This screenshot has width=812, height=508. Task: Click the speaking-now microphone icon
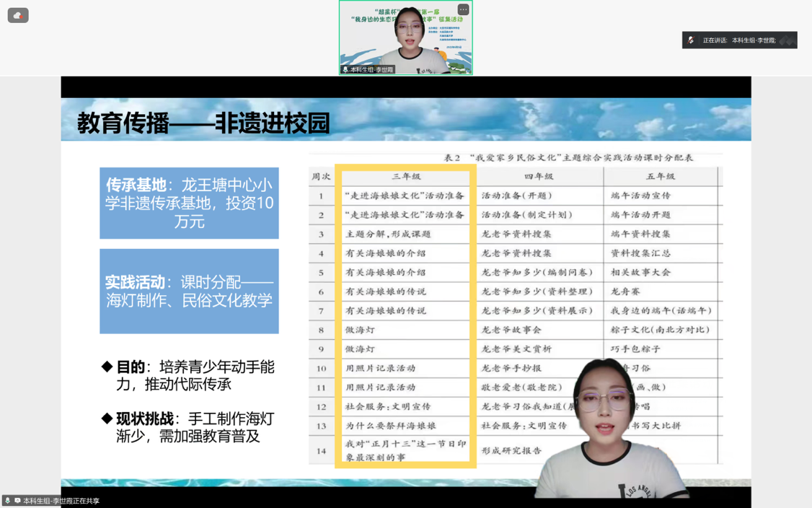pos(691,40)
